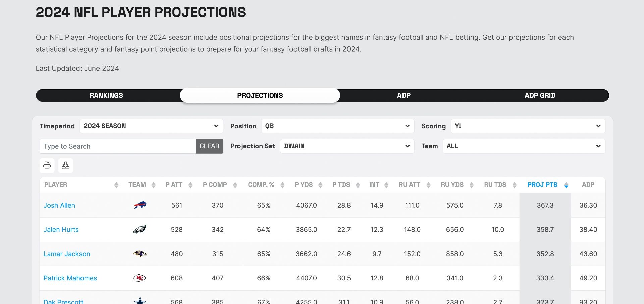Expand the Position QB dropdown
644x304 pixels.
[337, 126]
